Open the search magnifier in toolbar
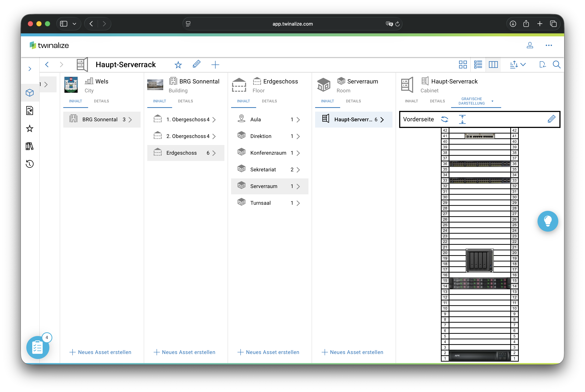585x392 pixels. pyautogui.click(x=556, y=65)
